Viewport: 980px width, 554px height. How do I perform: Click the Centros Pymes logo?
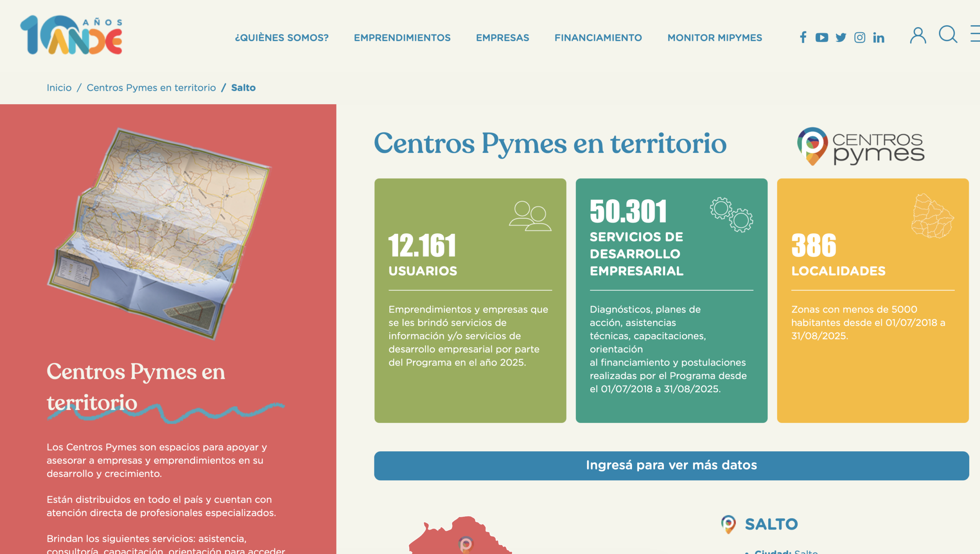pyautogui.click(x=861, y=147)
